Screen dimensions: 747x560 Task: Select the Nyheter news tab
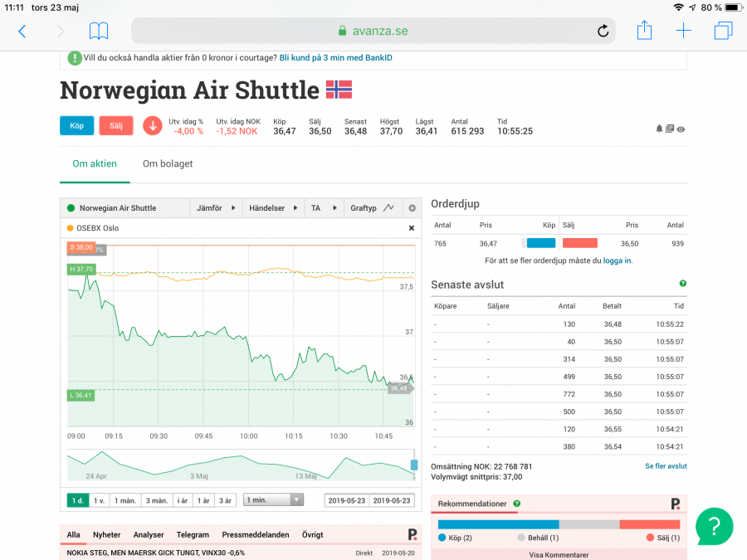coord(107,535)
